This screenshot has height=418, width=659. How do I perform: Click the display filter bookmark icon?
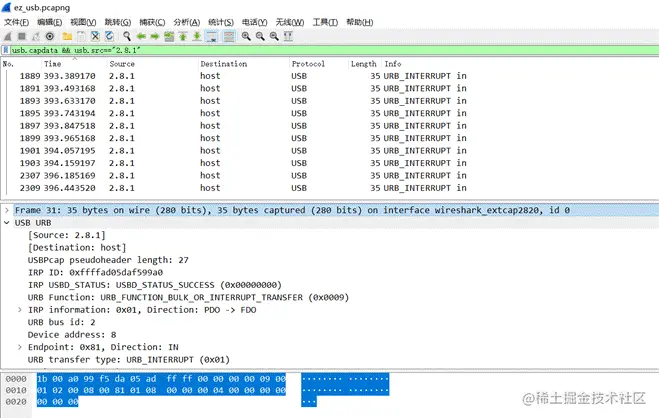5,50
